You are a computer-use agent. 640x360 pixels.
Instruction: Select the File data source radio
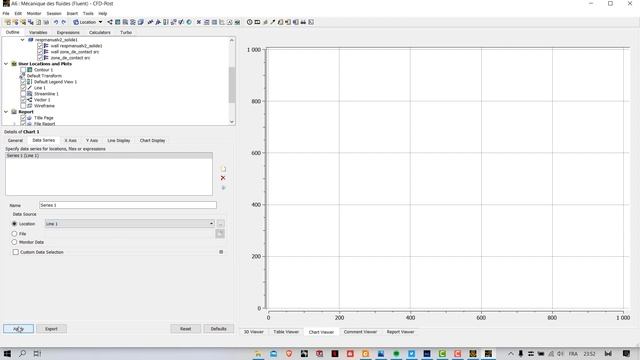pos(14,234)
